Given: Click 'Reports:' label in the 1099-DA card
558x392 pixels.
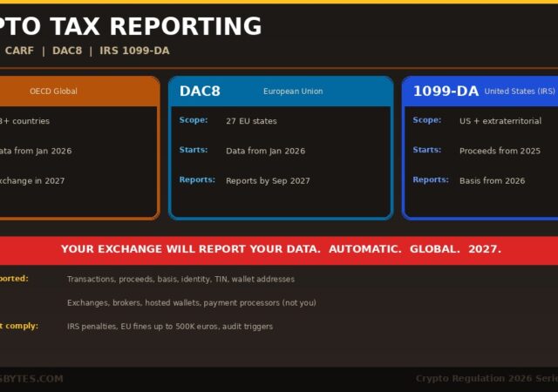Looking at the screenshot, I should click(x=431, y=179).
